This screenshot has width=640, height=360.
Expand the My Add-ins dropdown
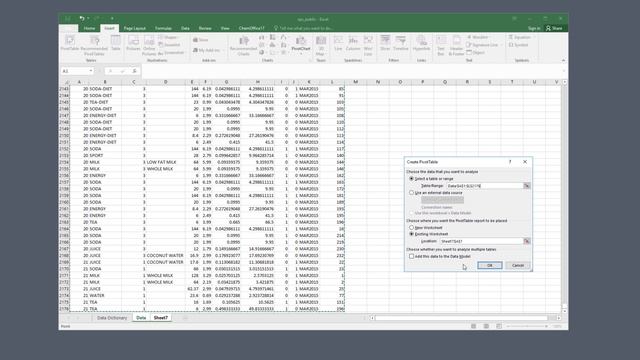(x=224, y=50)
